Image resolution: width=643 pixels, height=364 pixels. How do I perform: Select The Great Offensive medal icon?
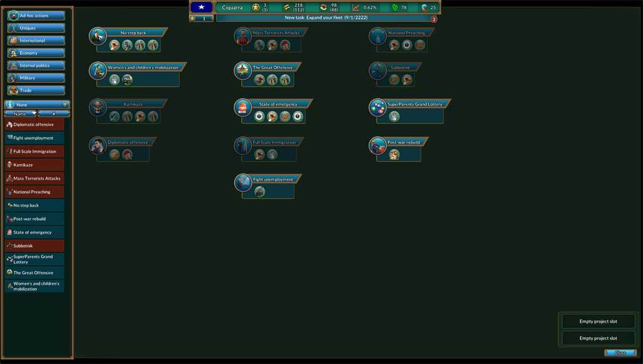pyautogui.click(x=243, y=70)
